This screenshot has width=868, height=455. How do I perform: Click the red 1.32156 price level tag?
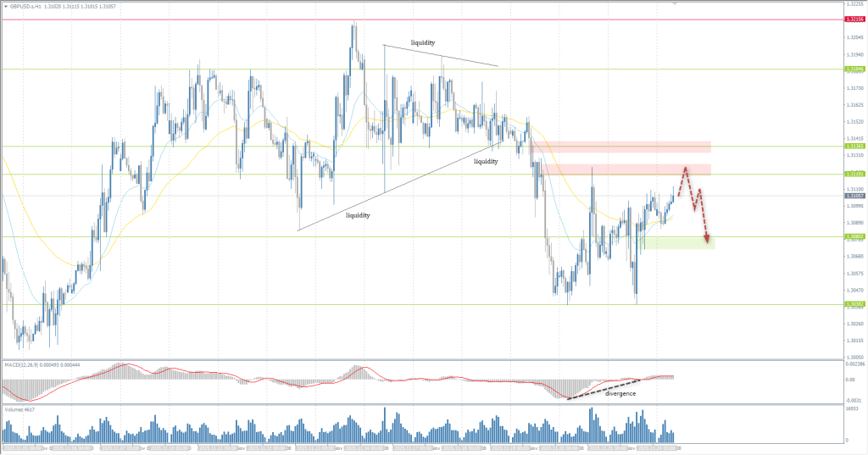pyautogui.click(x=854, y=19)
